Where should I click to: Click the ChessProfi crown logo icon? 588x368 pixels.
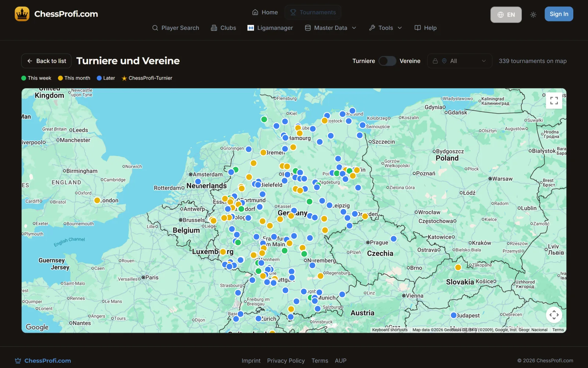22,14
